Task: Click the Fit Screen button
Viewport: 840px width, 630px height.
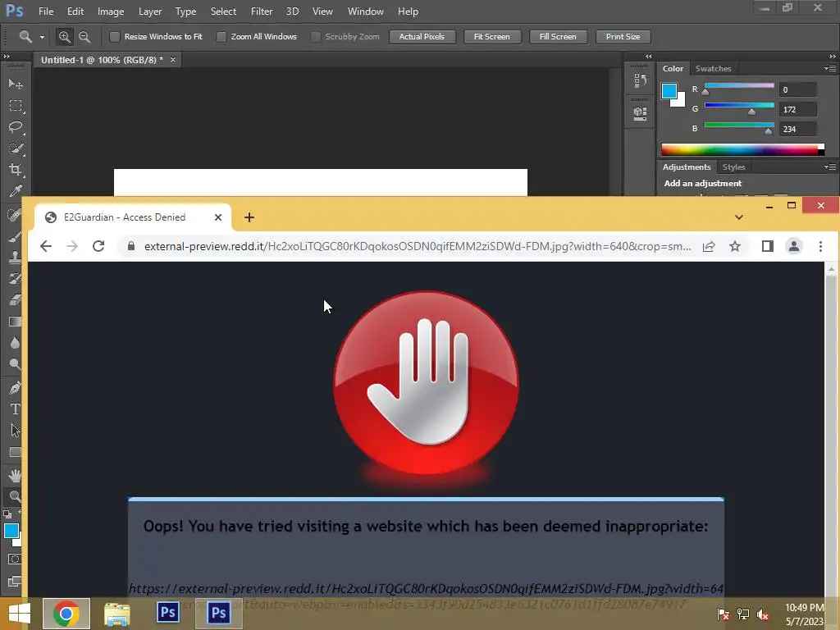Action: (x=492, y=36)
